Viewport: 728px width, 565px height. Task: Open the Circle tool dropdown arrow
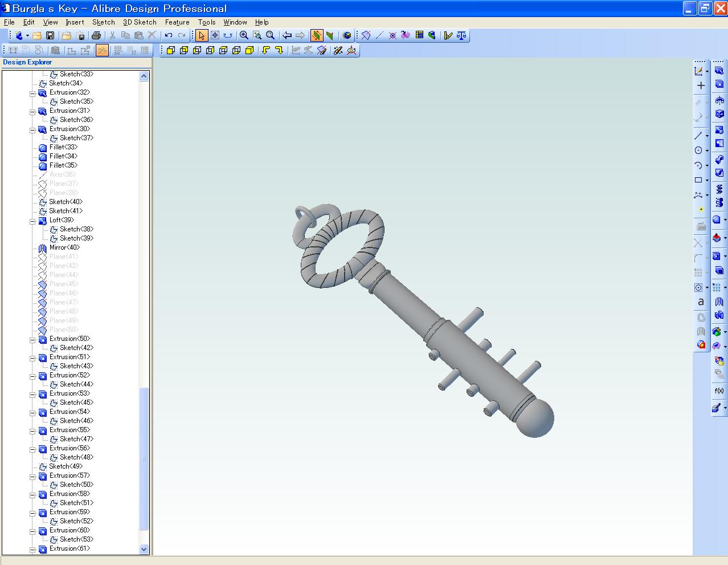pos(707,151)
